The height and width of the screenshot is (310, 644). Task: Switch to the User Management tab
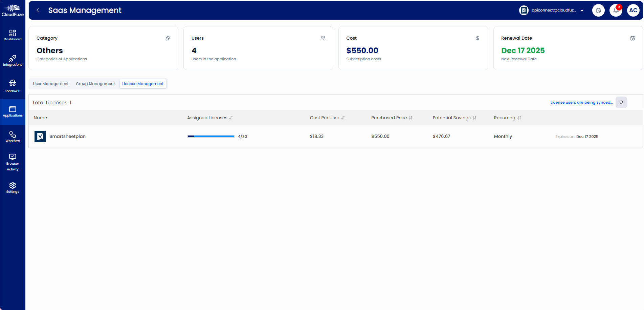coord(50,83)
